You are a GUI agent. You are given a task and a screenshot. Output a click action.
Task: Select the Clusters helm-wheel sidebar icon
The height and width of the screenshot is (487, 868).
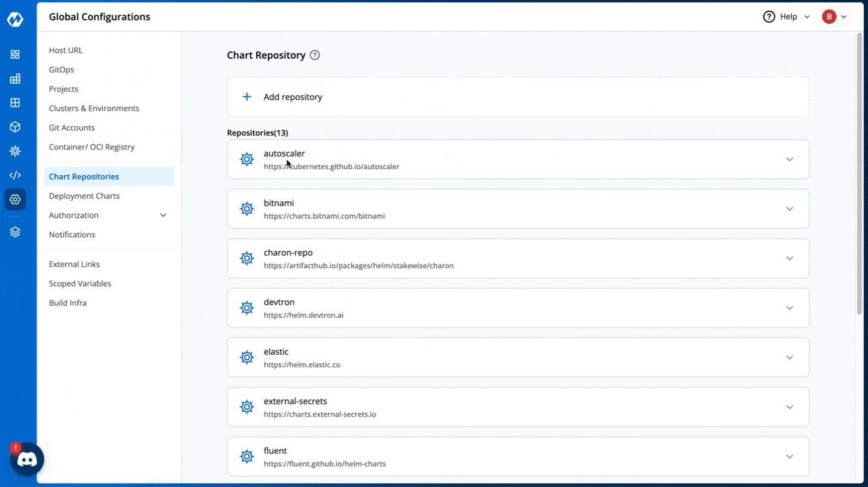tap(15, 151)
